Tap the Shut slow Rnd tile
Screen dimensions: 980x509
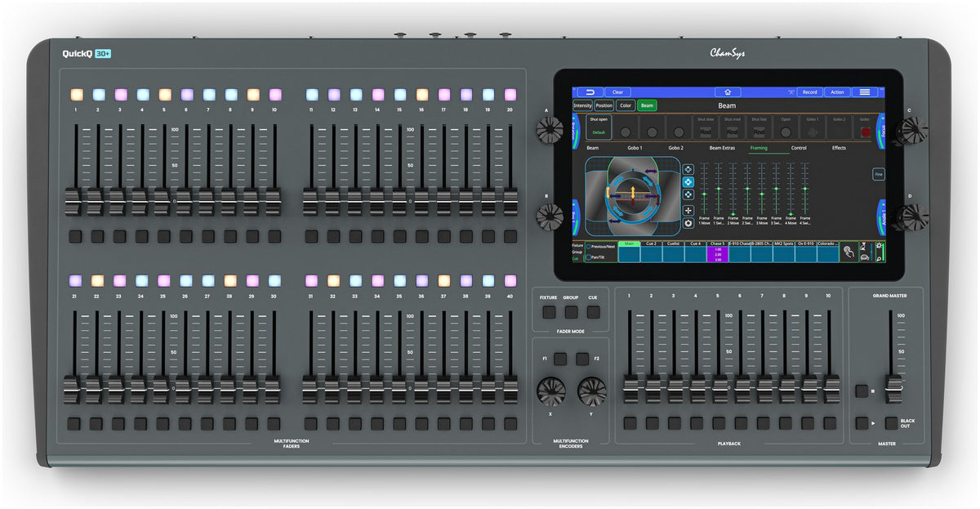coord(706,127)
